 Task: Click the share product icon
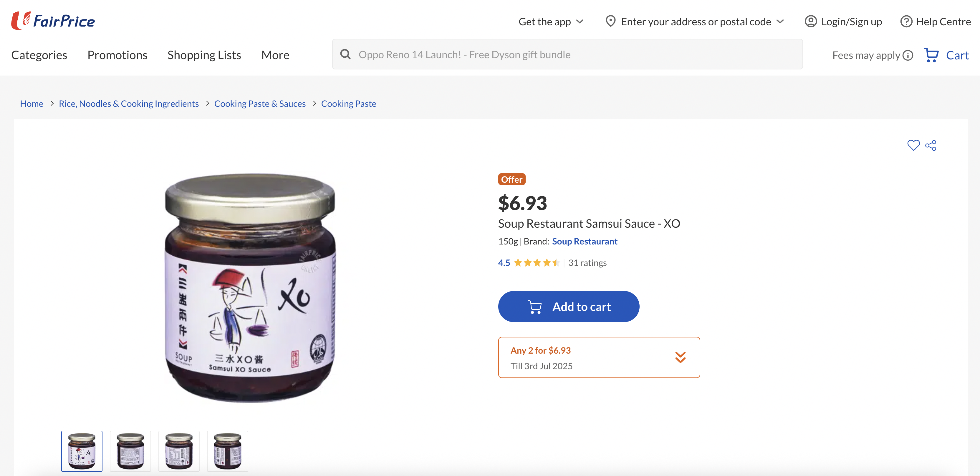(931, 145)
